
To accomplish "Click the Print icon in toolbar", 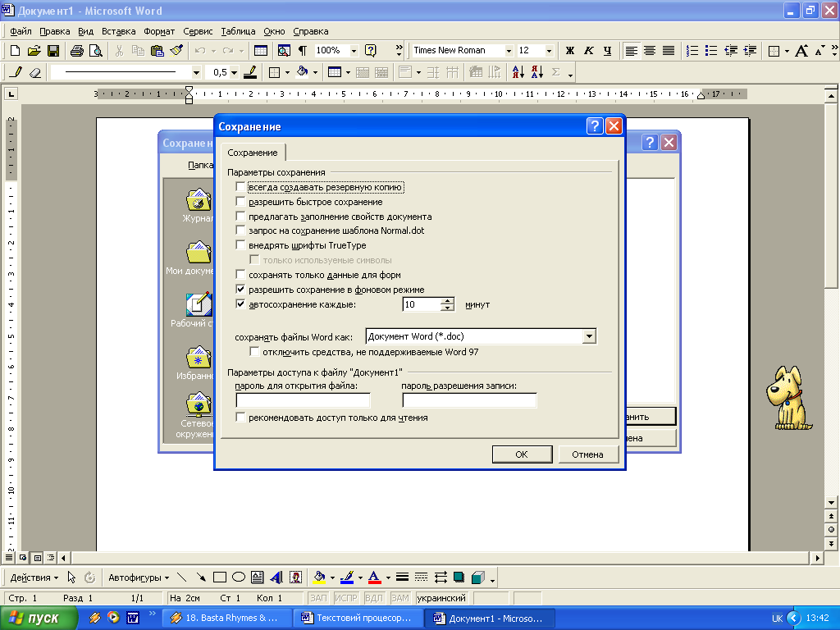I will pyautogui.click(x=77, y=50).
